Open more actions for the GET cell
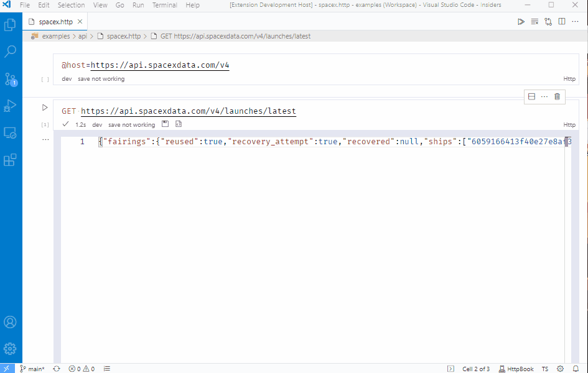 [544, 96]
